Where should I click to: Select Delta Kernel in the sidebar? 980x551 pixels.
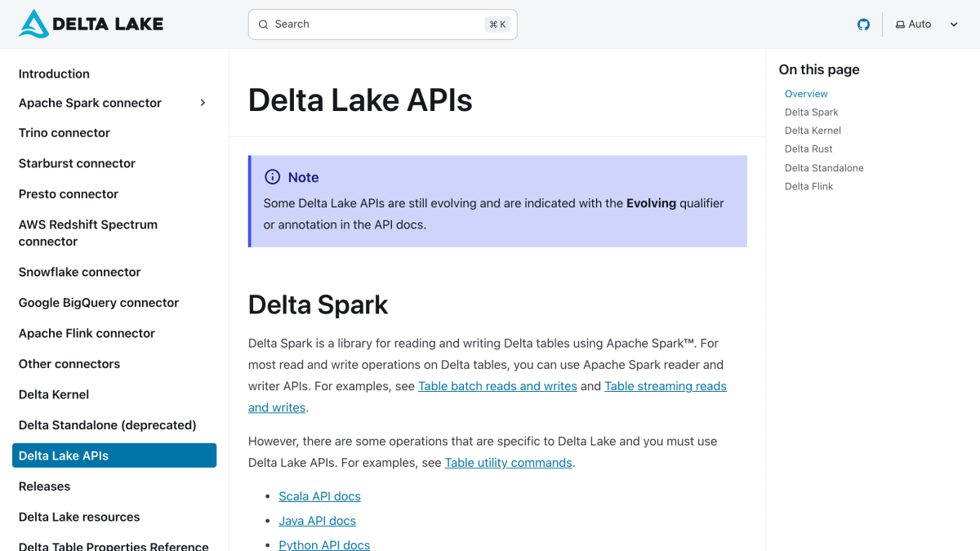click(54, 394)
